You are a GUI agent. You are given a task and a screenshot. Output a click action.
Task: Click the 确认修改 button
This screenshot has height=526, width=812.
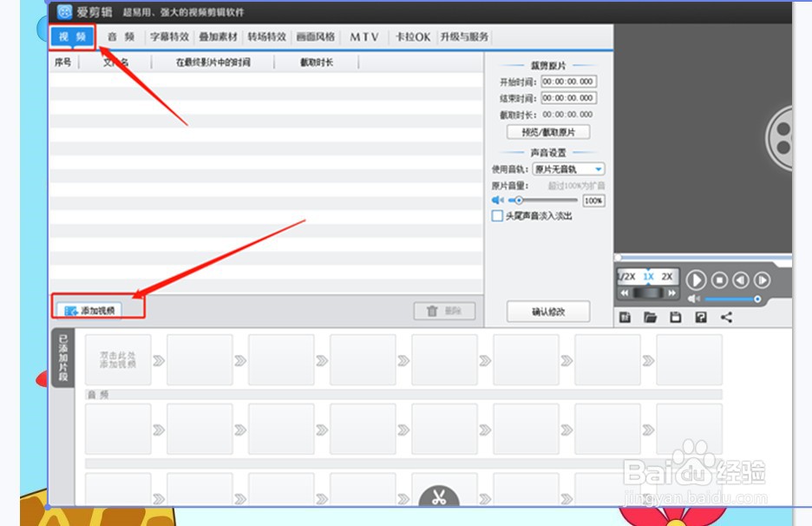click(548, 312)
